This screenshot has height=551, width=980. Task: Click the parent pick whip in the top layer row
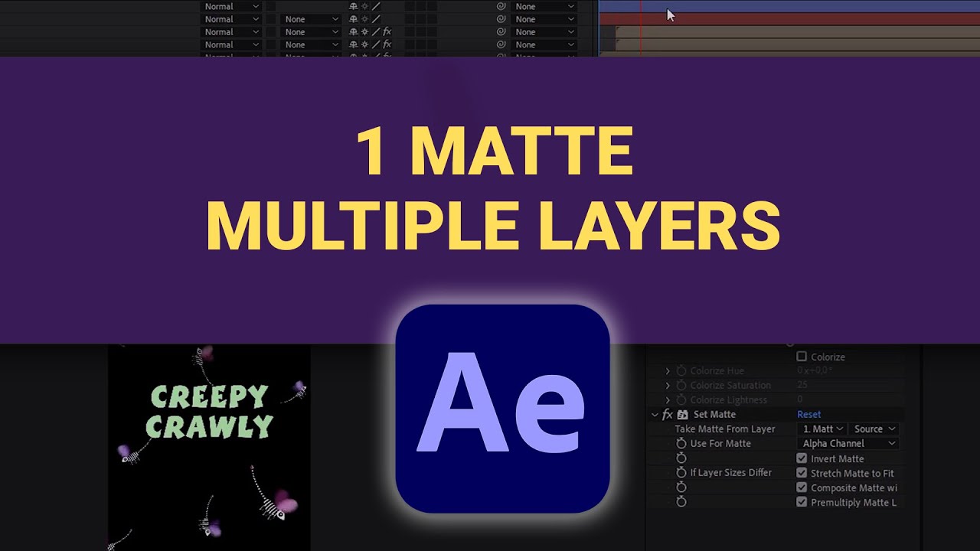pyautogui.click(x=501, y=6)
